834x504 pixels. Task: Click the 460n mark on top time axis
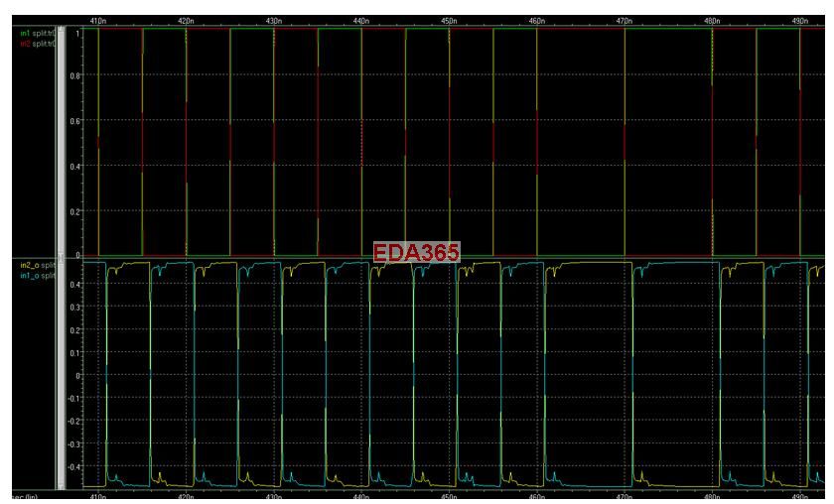[537, 21]
